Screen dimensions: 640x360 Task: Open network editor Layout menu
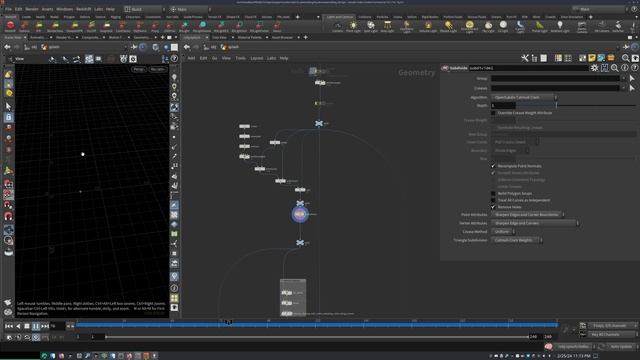point(256,58)
